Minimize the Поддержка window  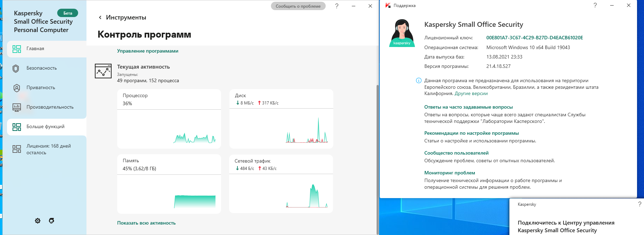pos(612,5)
